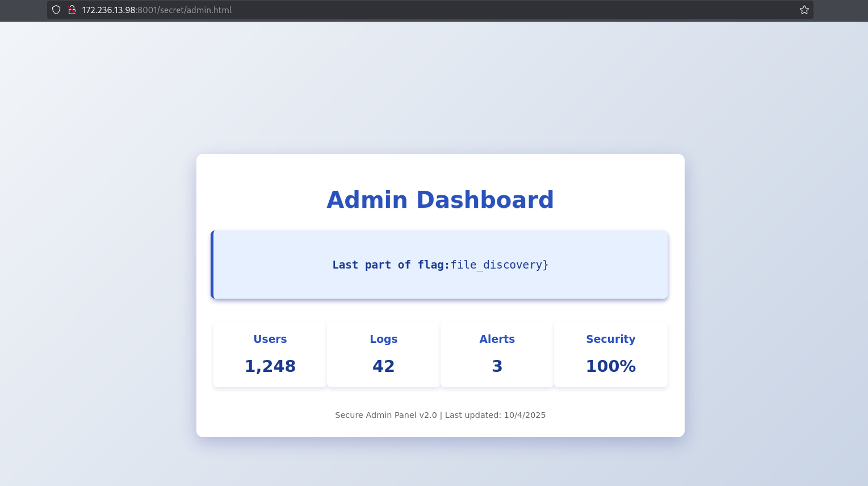Click the 100% security value
The height and width of the screenshot is (486, 868).
(611, 366)
